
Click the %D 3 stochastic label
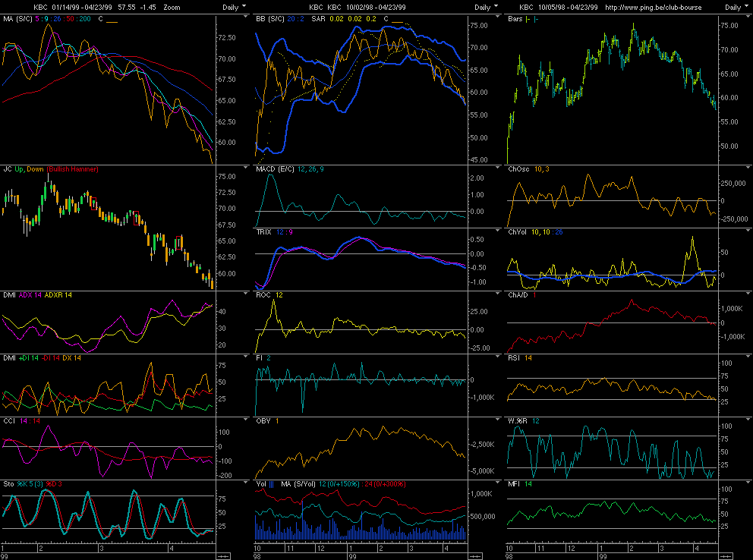pyautogui.click(x=54, y=484)
